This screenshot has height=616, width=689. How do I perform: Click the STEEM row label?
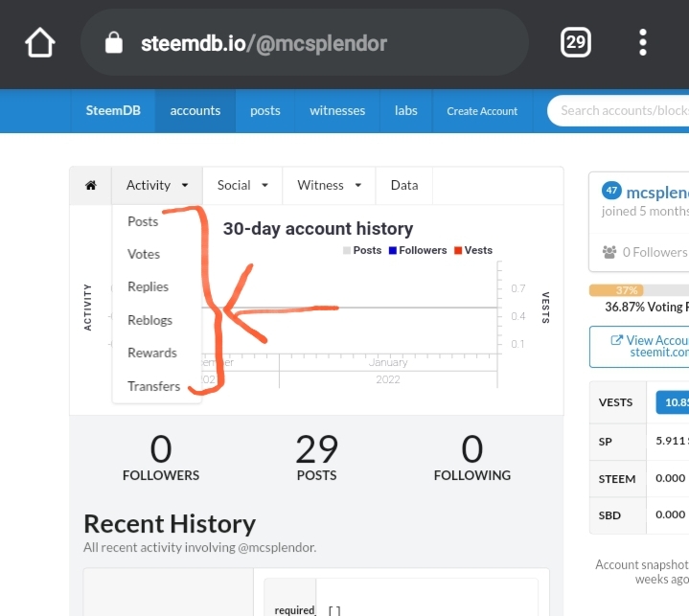tap(617, 479)
